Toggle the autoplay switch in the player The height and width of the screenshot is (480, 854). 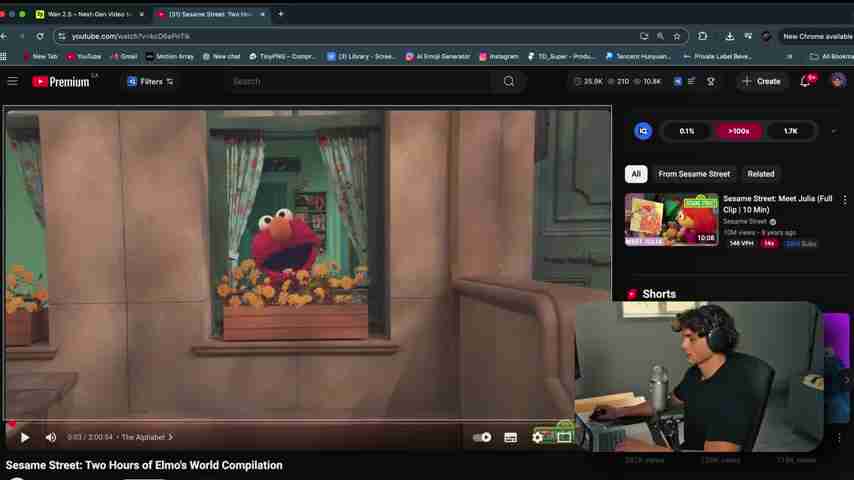482,437
